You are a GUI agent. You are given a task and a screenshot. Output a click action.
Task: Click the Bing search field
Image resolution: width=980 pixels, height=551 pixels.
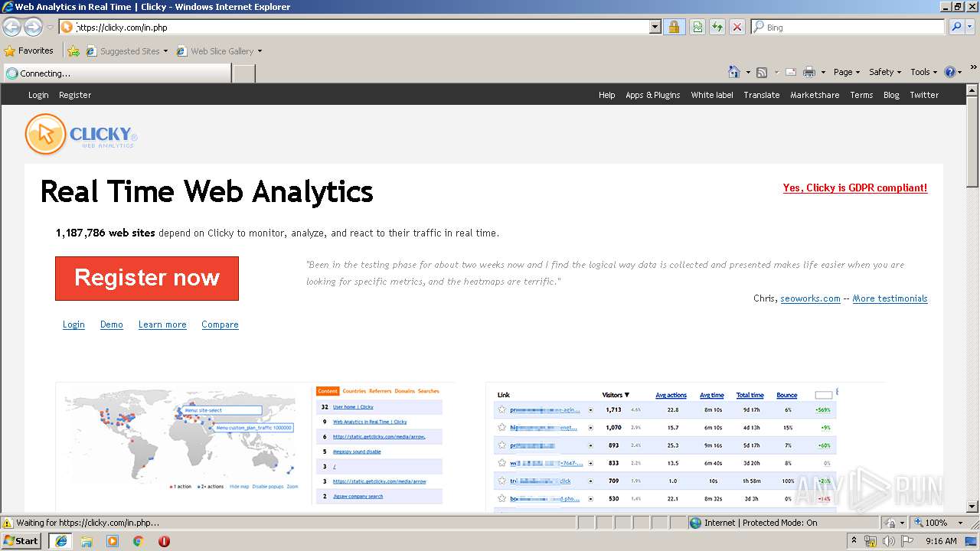[x=848, y=27]
